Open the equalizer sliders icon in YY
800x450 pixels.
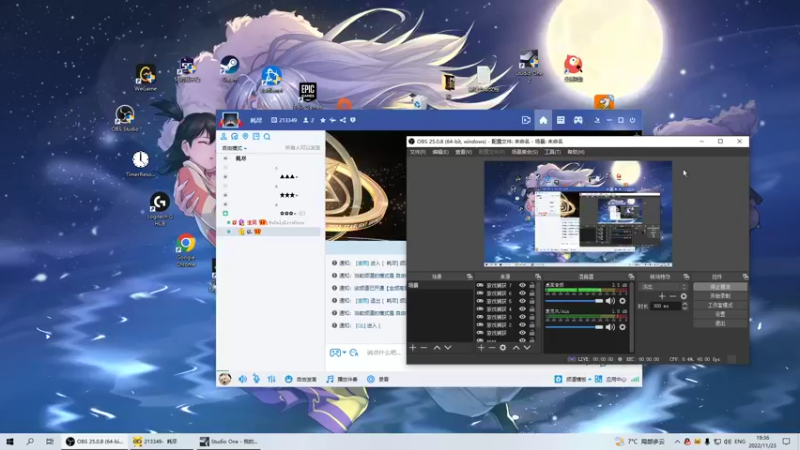pyautogui.click(x=271, y=379)
